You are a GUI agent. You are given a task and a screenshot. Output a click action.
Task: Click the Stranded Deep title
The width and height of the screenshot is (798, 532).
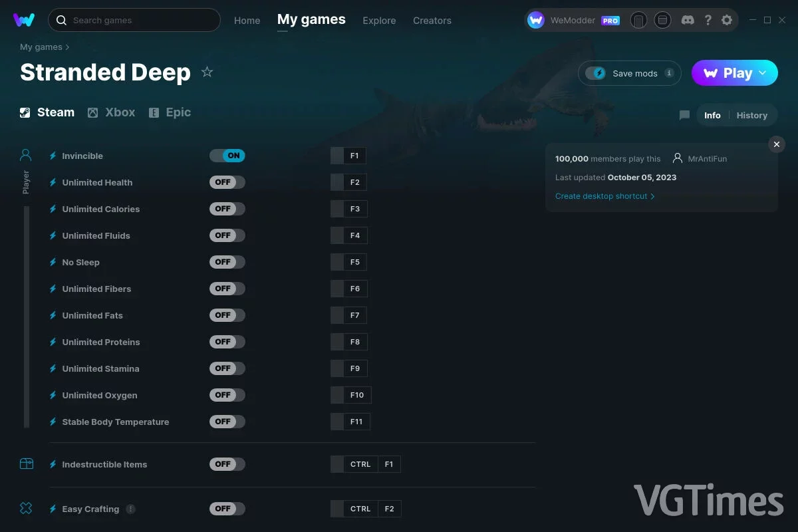pos(105,72)
